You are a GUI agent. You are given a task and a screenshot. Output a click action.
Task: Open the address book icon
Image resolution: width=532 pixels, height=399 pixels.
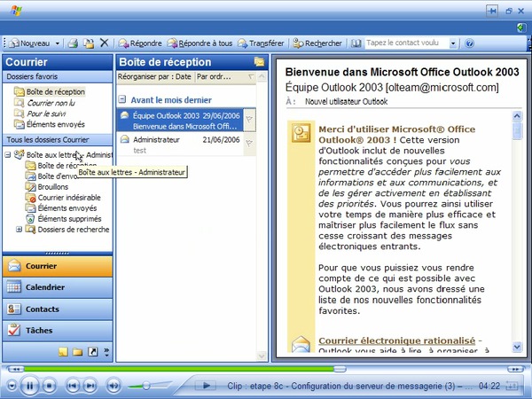[x=356, y=43]
